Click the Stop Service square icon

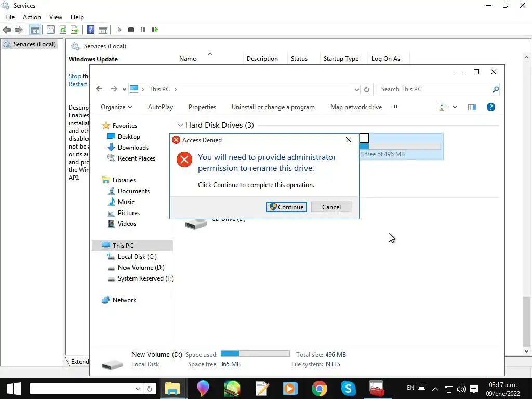coord(131,30)
